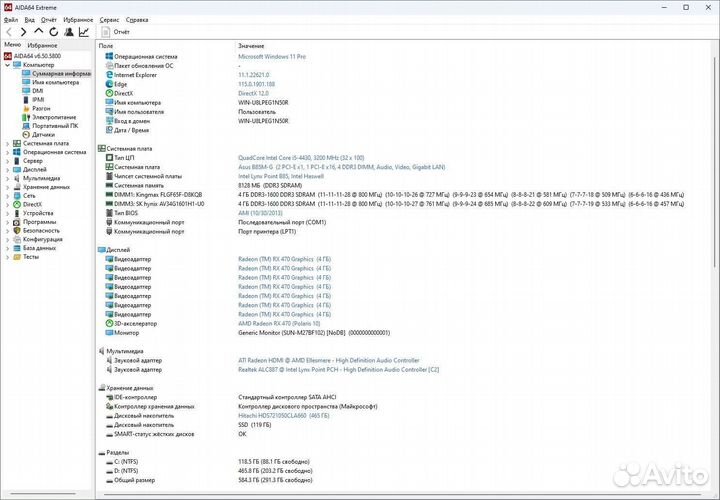Click the IPMI tree item icon
Viewport: 720px width, 500px height.
click(26, 100)
